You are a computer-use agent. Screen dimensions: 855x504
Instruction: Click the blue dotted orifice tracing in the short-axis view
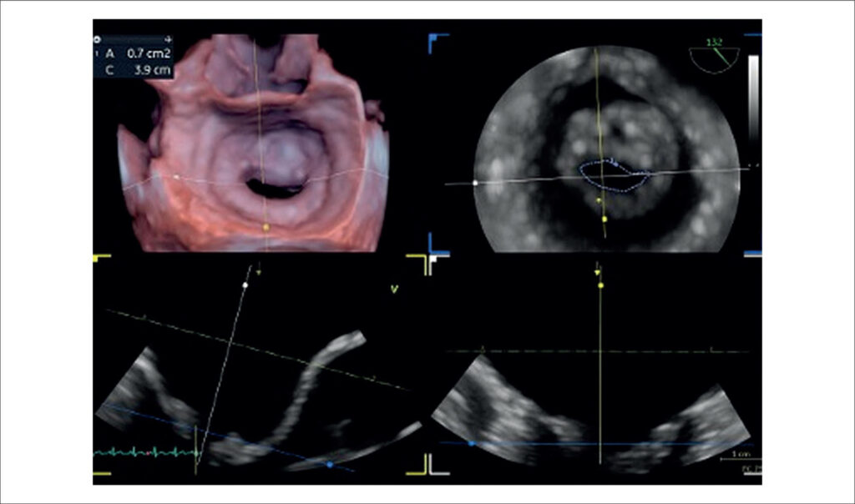pos(614,175)
